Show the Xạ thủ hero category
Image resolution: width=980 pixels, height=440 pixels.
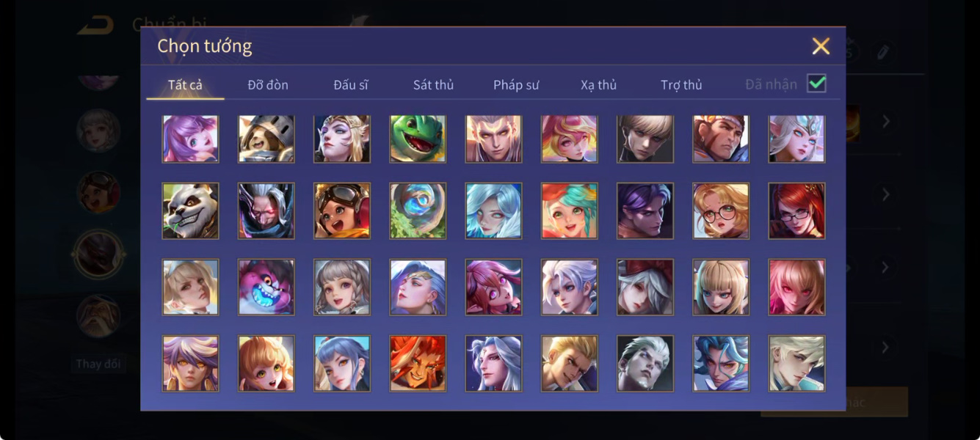598,85
